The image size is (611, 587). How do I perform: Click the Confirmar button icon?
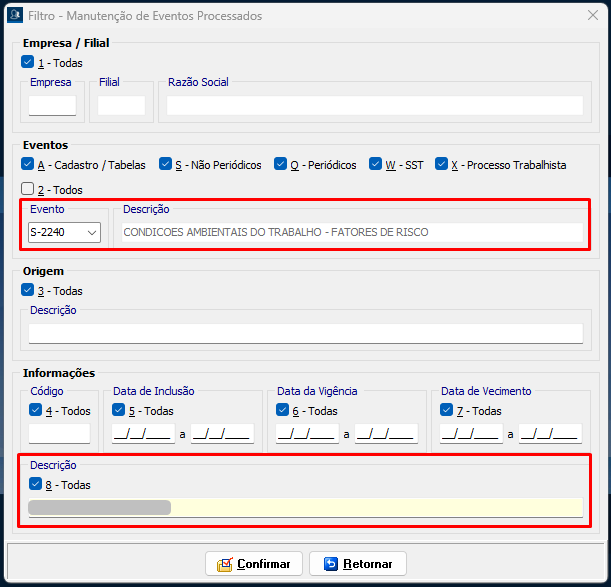coord(225,564)
